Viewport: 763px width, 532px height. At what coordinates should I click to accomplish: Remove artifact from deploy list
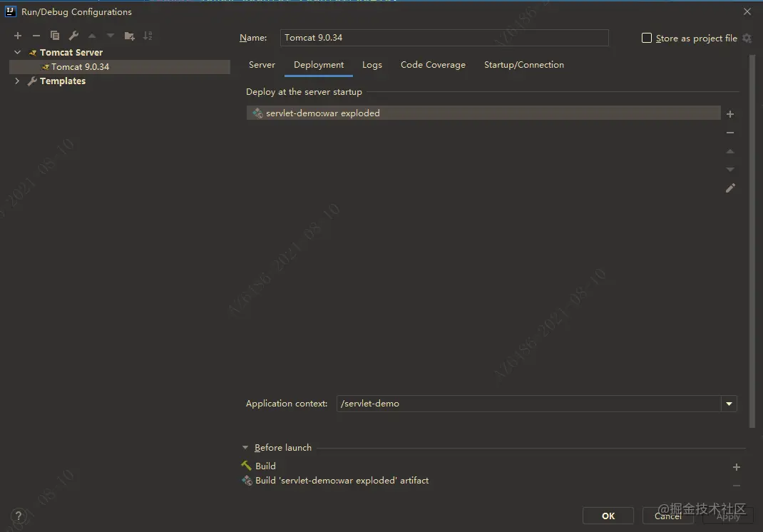(730, 133)
